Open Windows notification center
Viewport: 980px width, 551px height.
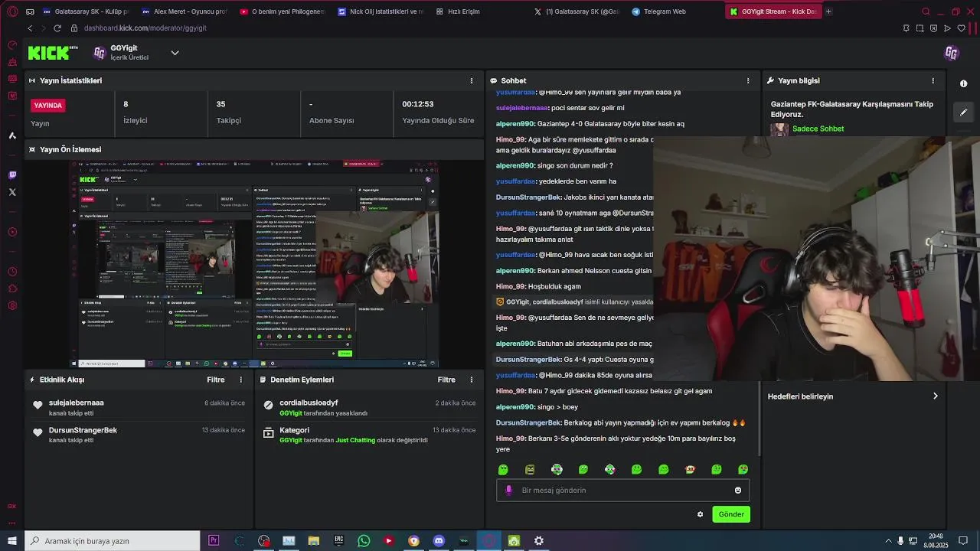[964, 541]
